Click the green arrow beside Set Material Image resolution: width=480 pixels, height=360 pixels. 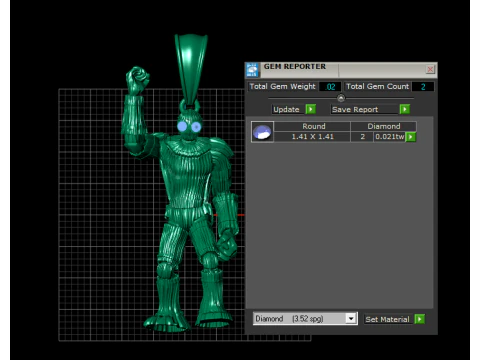pos(420,319)
